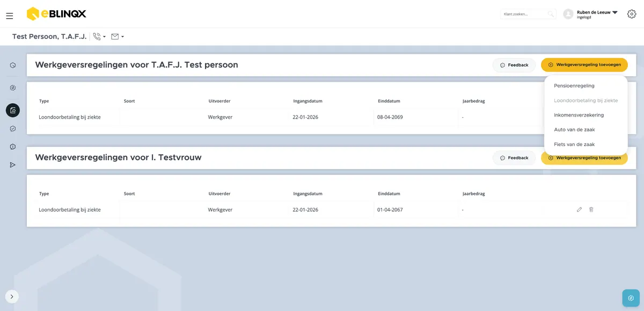Click Werkgever cell in the 01-04-2067 row
This screenshot has height=311, width=644.
click(220, 209)
